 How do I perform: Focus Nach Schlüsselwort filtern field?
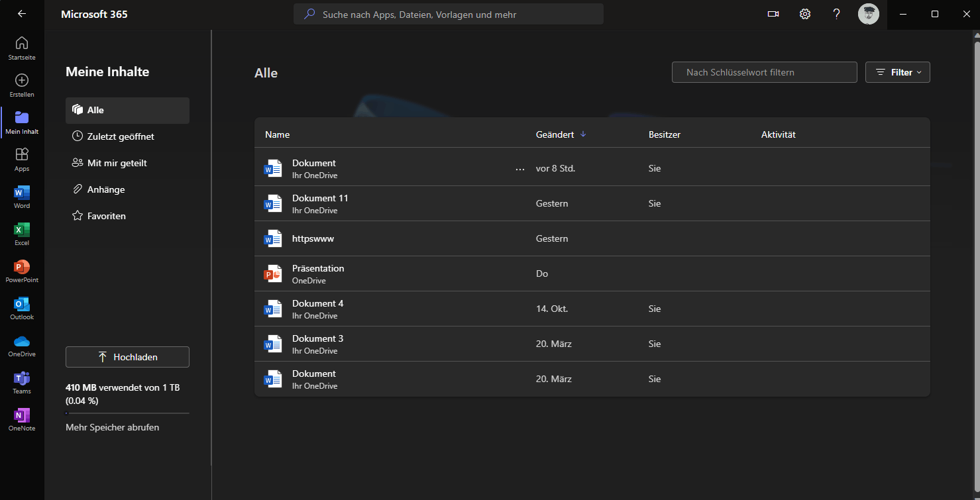click(x=765, y=72)
